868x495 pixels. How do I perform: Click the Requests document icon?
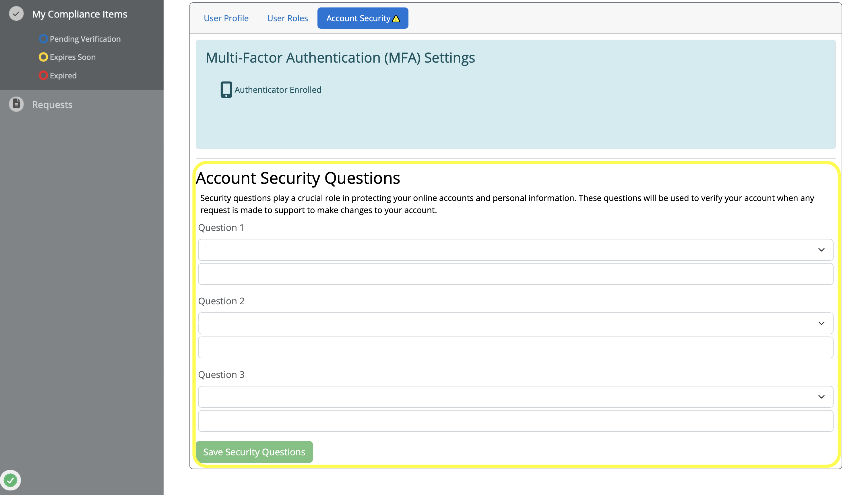16,105
